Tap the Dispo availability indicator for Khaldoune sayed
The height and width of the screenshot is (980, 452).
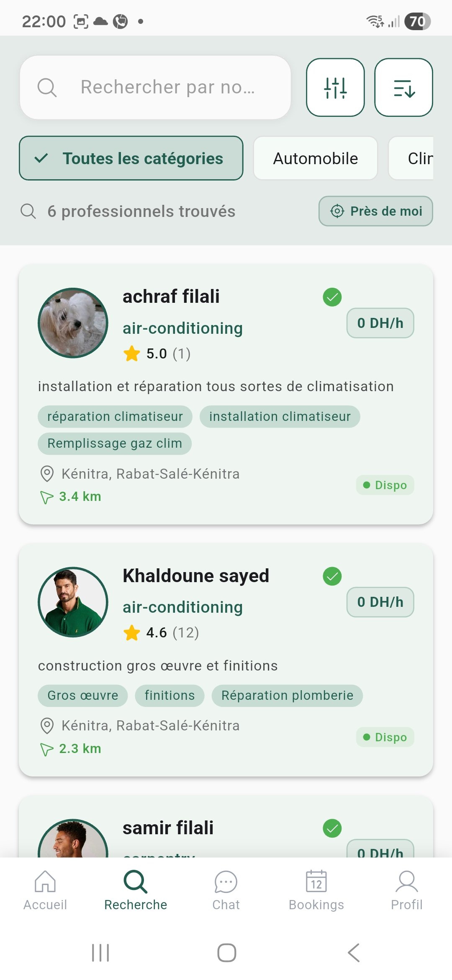[x=385, y=737]
